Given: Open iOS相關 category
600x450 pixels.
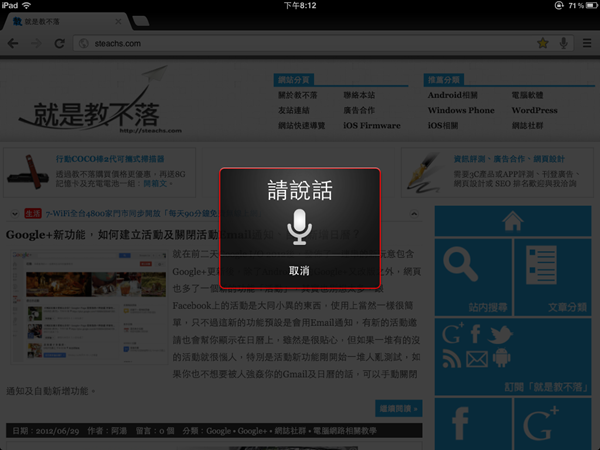Looking at the screenshot, I should pyautogui.click(x=443, y=126).
